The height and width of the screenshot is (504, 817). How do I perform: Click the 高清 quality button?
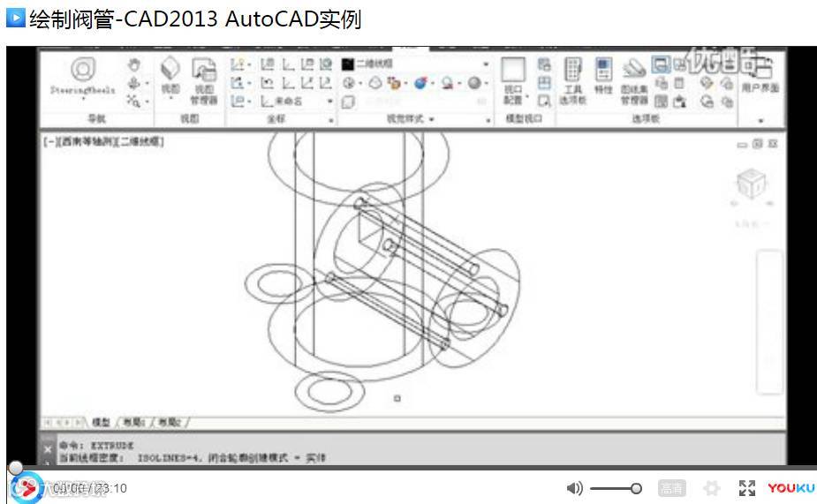pyautogui.click(x=671, y=488)
